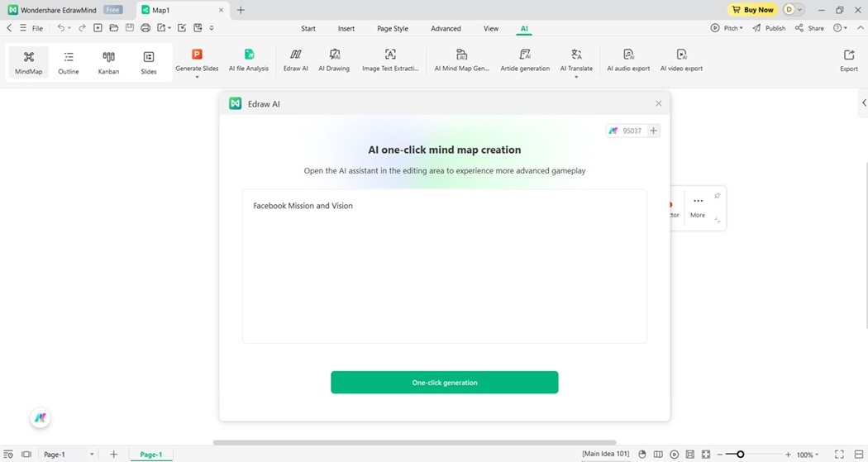Expand quick access toolbar customization
Image resolution: width=868 pixels, height=462 pixels.
[x=212, y=27]
